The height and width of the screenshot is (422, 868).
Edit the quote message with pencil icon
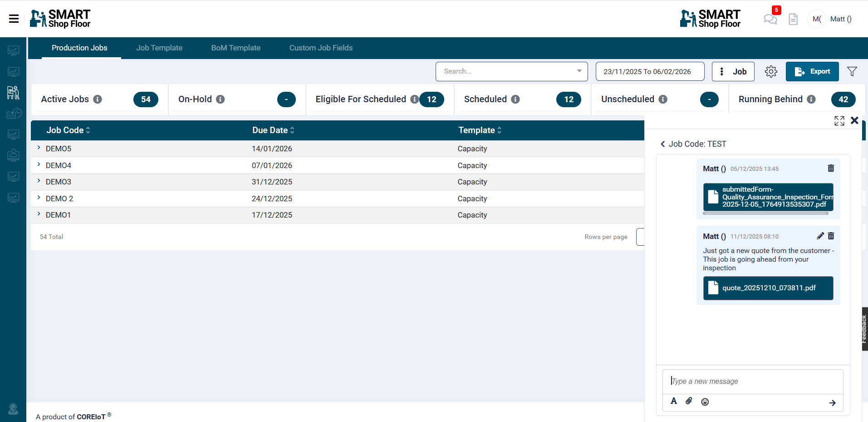coord(820,236)
